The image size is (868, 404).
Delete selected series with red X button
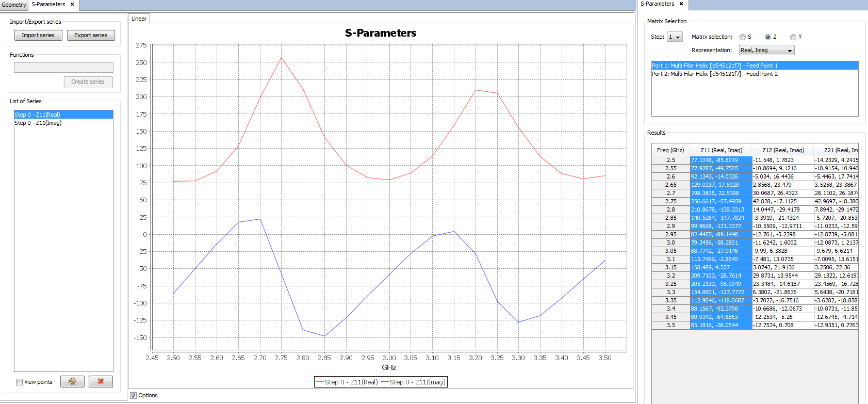click(x=101, y=381)
